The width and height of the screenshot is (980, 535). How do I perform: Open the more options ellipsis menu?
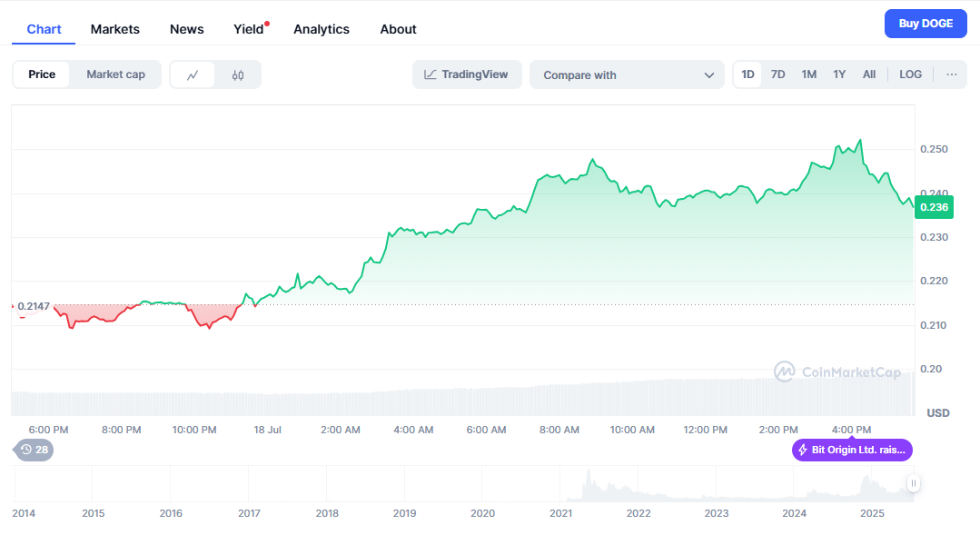pos(951,74)
